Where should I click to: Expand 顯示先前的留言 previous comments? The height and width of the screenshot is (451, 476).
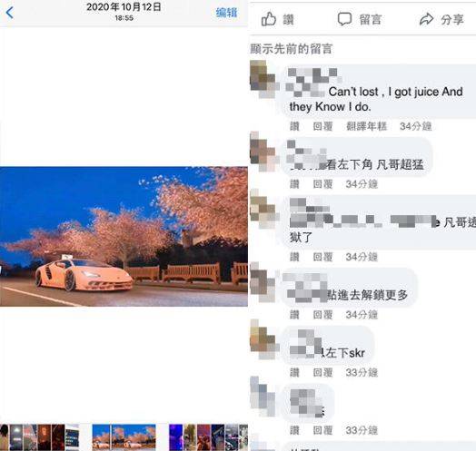(292, 49)
